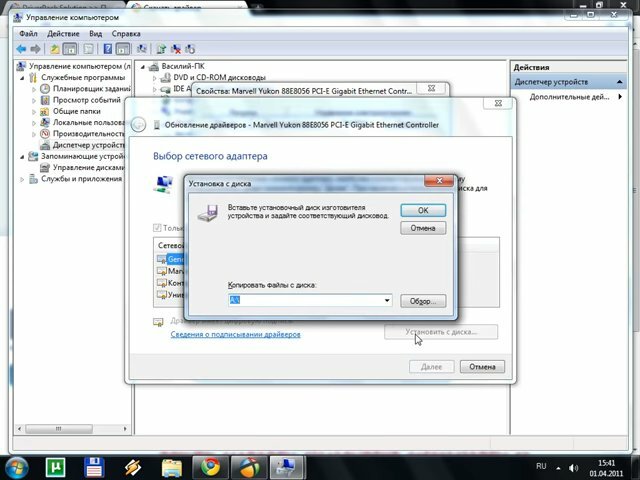This screenshot has height=480, width=640.
Task: Click the action pane toggle icon
Action: click(122, 49)
